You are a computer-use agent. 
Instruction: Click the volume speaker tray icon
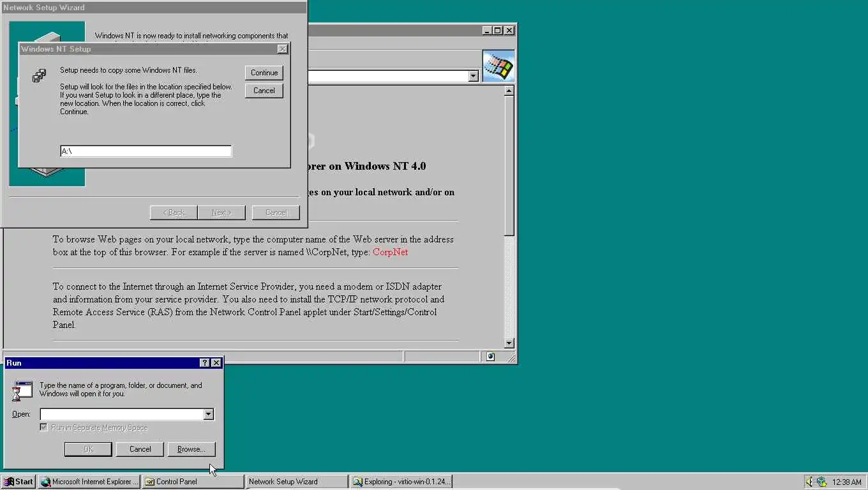(810, 482)
